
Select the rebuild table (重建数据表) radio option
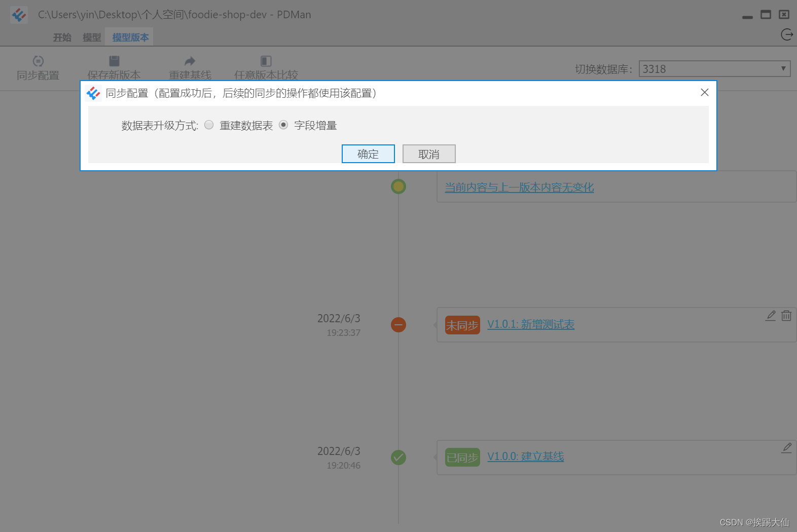click(209, 125)
